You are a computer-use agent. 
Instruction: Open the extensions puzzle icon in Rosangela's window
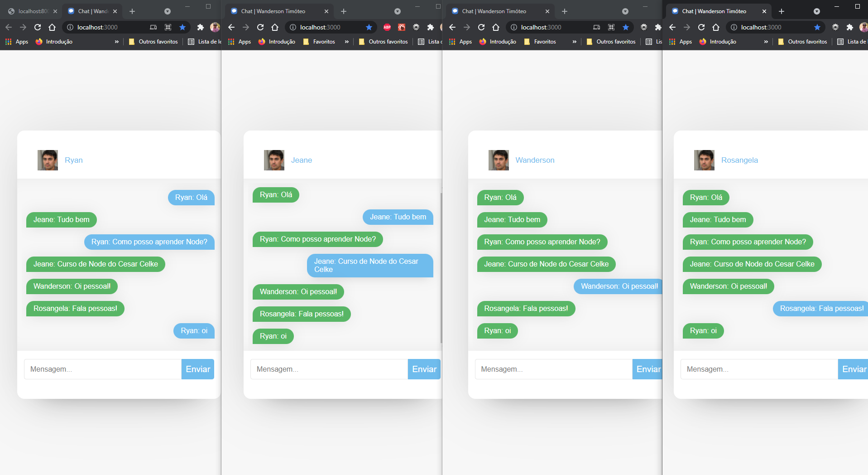(x=850, y=27)
